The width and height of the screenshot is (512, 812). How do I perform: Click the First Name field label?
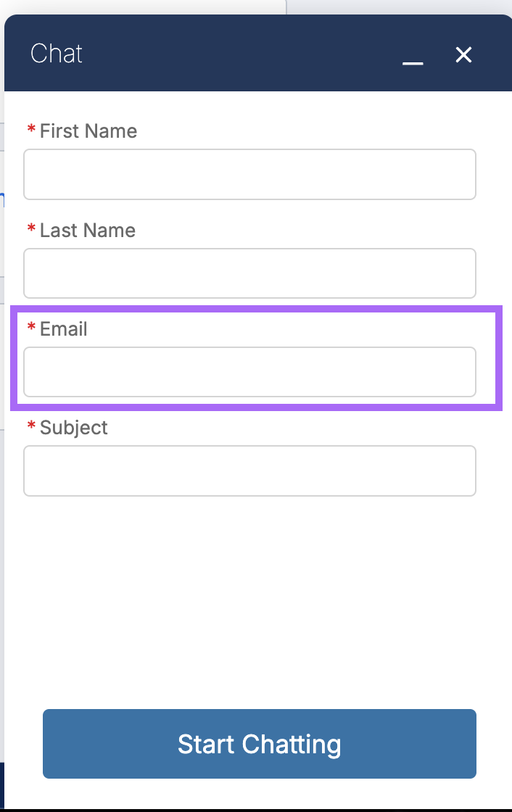tap(87, 130)
